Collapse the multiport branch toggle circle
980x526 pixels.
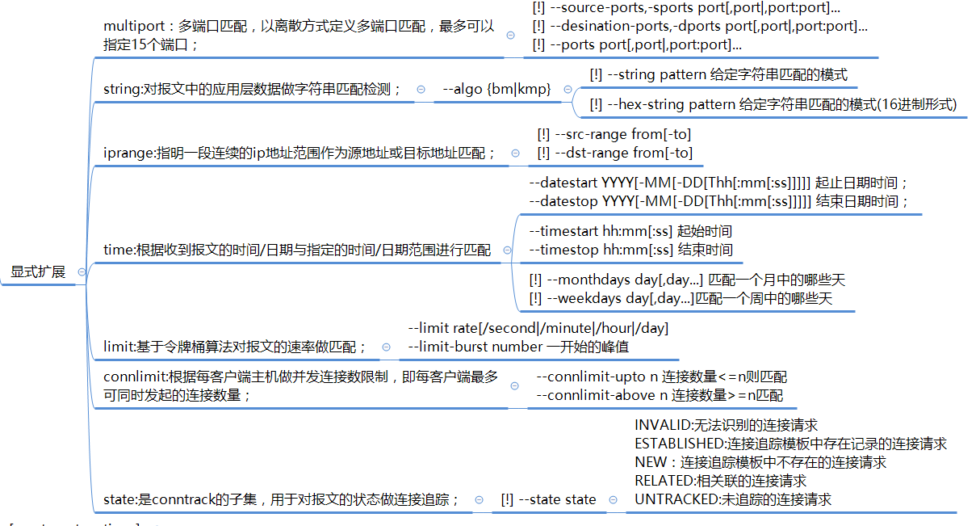click(510, 36)
